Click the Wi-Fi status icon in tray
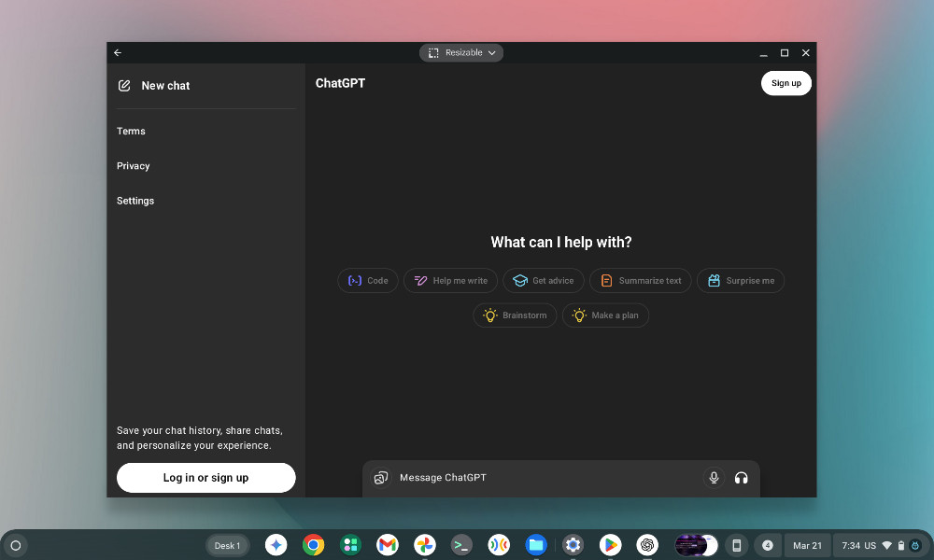Screen dimensions: 934x560 point(887,545)
